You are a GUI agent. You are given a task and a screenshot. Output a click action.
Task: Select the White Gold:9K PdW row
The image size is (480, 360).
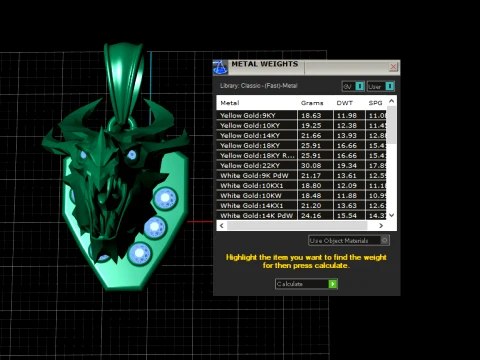(x=302, y=176)
